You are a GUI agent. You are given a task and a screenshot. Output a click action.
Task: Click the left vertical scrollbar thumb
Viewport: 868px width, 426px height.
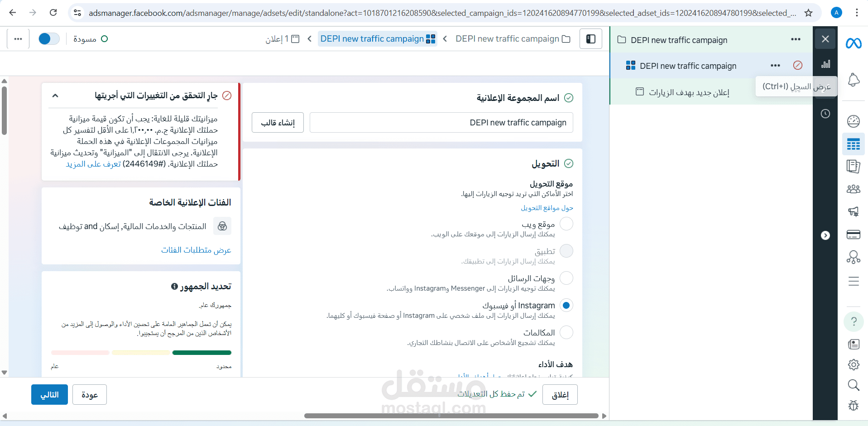click(4, 111)
